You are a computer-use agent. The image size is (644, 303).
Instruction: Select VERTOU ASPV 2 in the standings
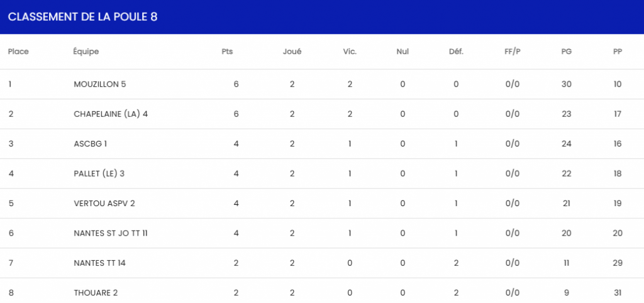point(104,203)
